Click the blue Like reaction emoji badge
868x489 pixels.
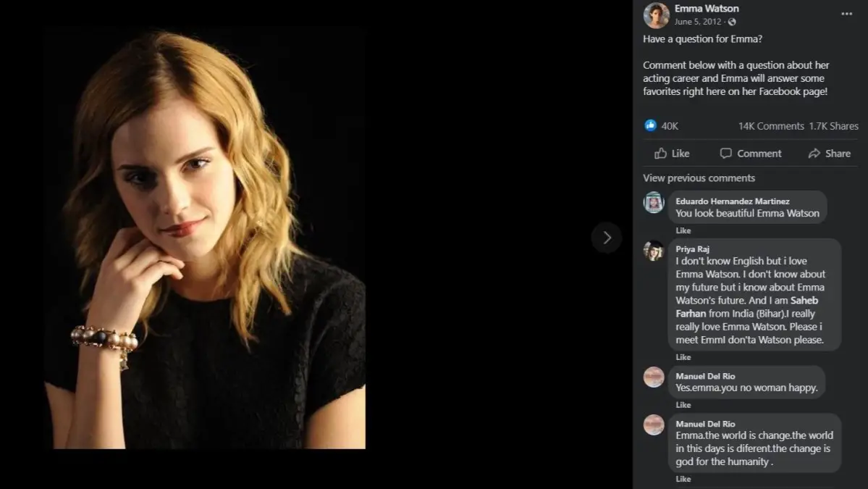[x=649, y=125]
